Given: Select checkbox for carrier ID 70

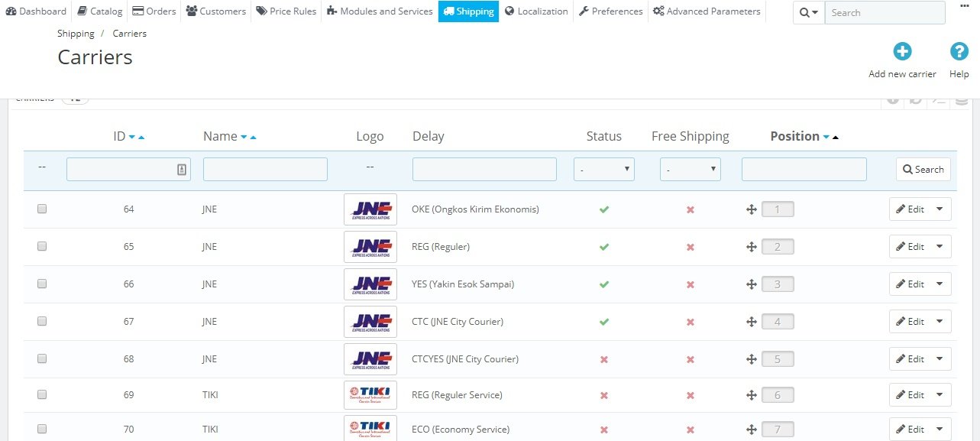Looking at the screenshot, I should point(42,429).
